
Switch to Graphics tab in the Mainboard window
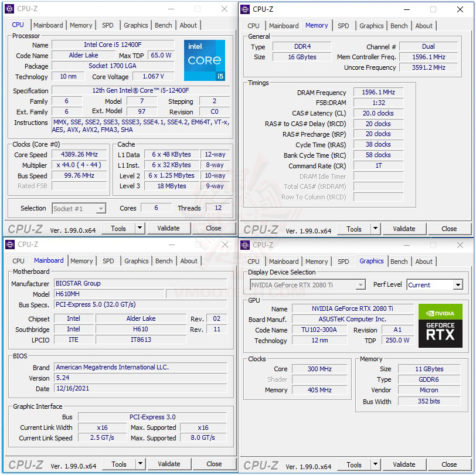click(x=137, y=261)
